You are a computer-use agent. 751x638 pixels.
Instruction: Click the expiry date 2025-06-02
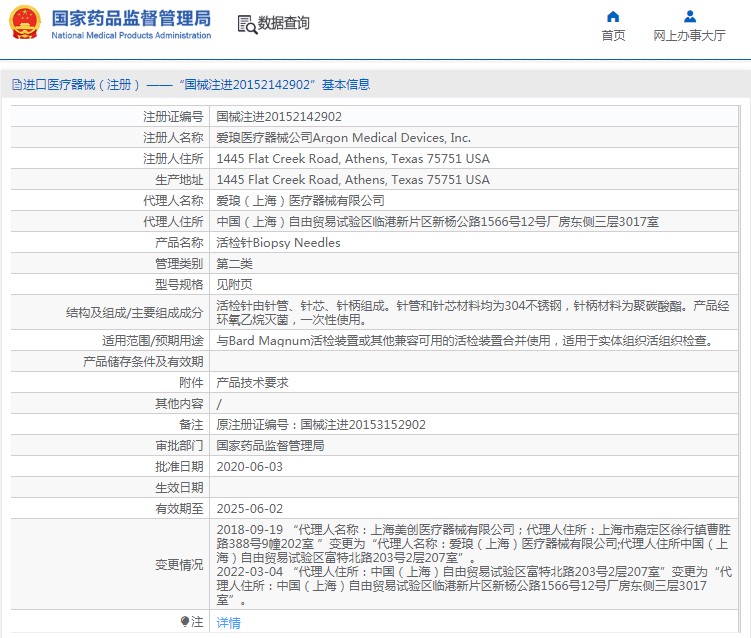(250, 508)
